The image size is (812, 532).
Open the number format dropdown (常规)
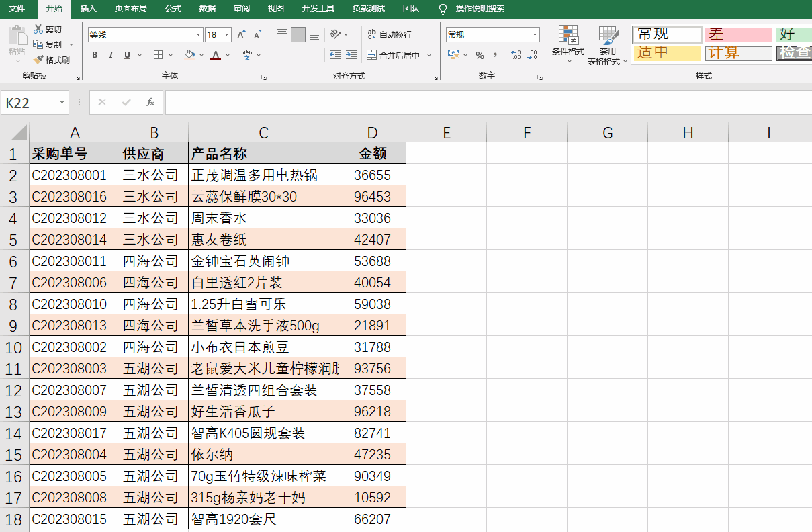(535, 34)
